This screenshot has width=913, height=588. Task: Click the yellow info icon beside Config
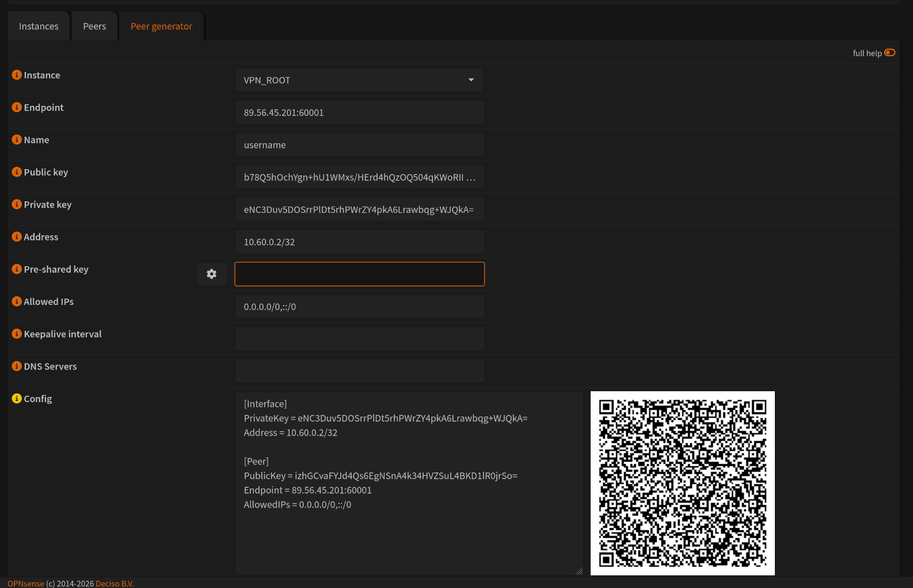point(17,398)
